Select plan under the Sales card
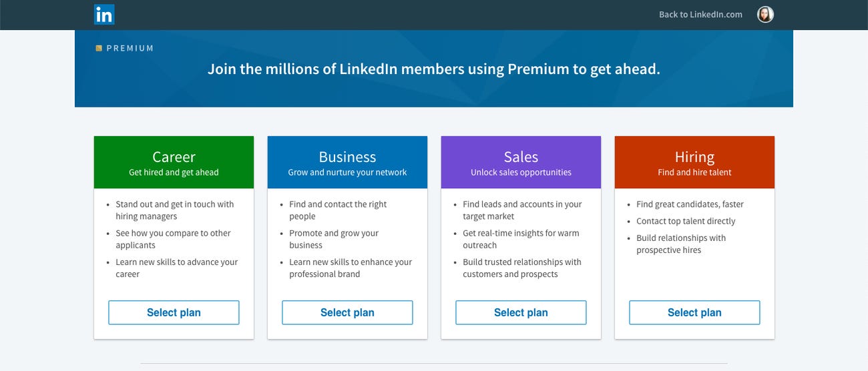This screenshot has width=868, height=371. 521,312
